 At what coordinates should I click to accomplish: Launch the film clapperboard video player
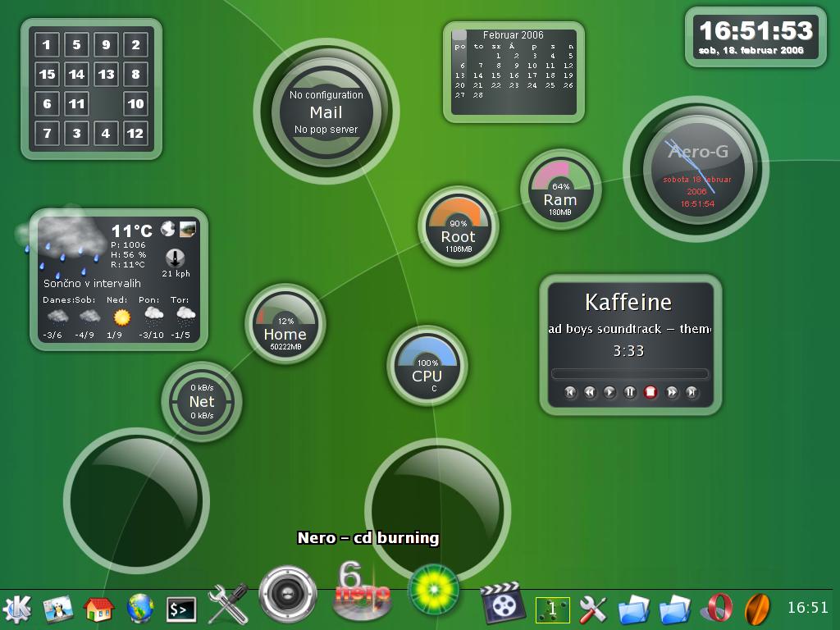click(x=502, y=602)
